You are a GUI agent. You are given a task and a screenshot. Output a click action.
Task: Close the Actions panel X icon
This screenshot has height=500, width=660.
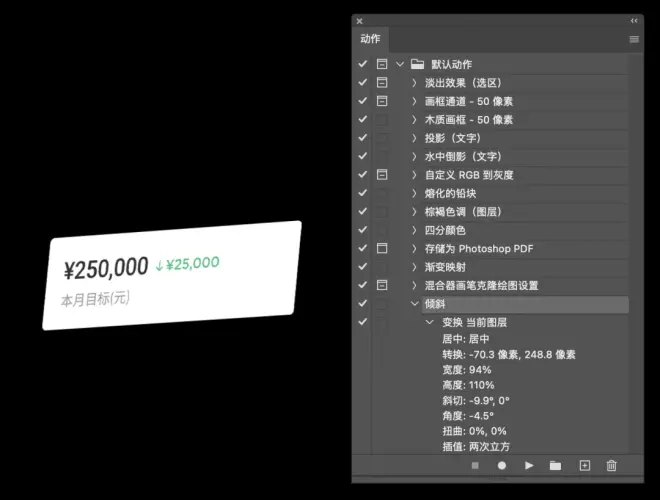(359, 21)
